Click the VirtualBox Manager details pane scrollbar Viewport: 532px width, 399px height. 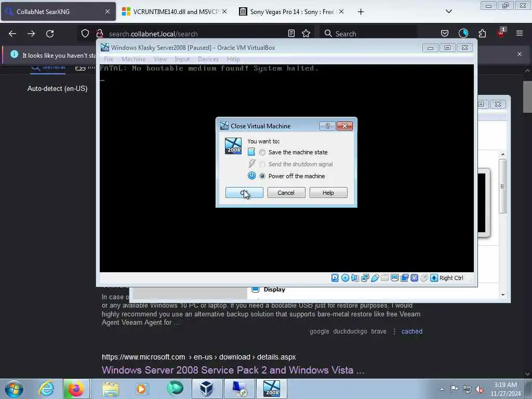tap(503, 187)
